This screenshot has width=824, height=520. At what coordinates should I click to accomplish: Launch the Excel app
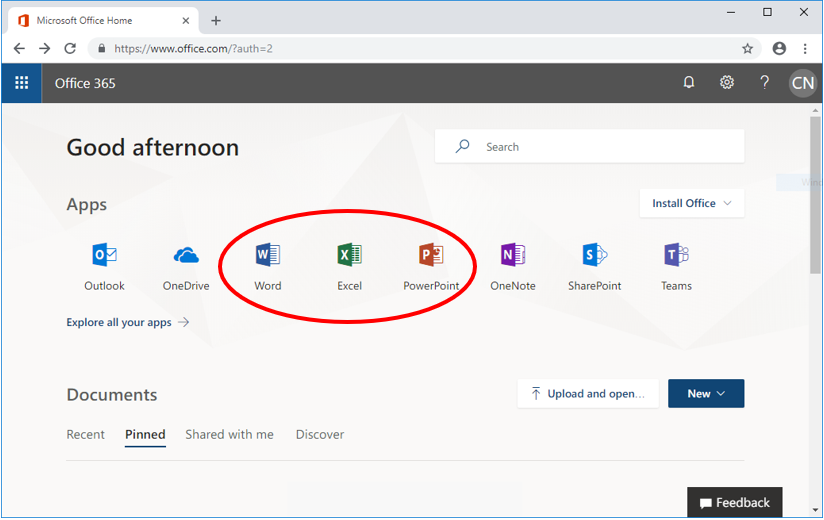(x=349, y=256)
